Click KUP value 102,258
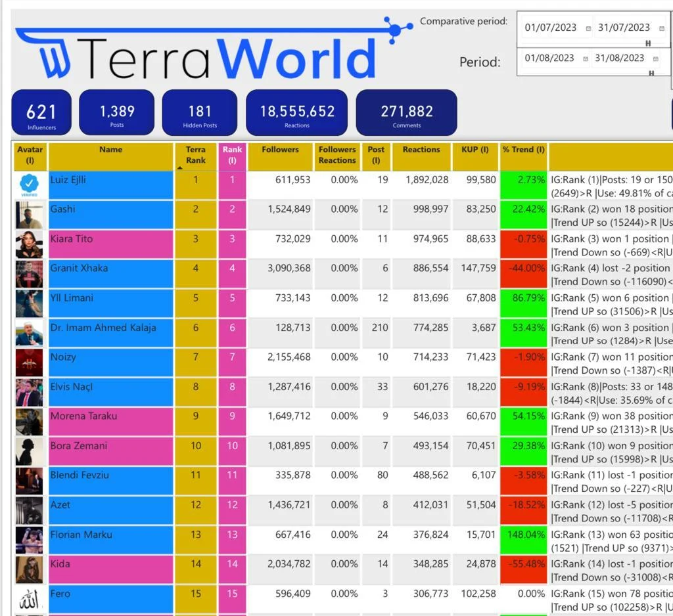 478,594
